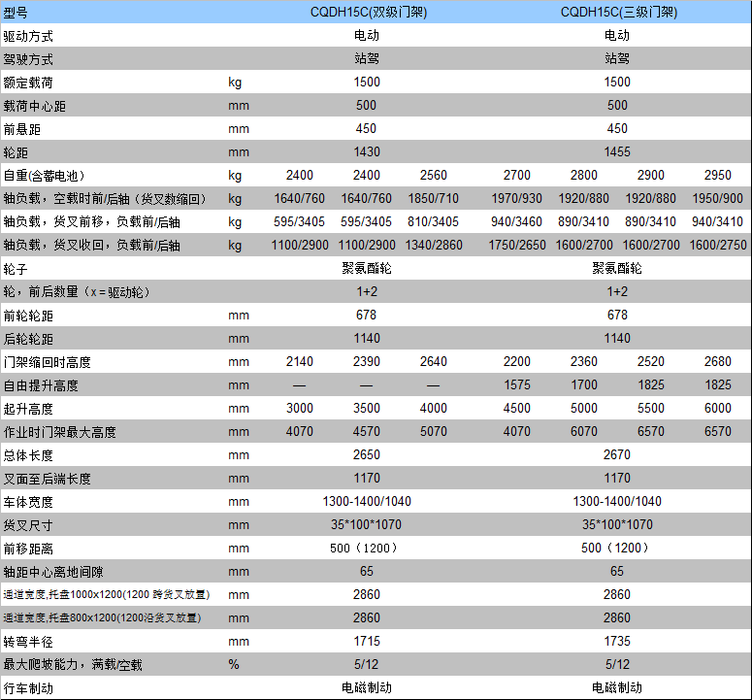Click the 5070 maximum mast height value
The image size is (752, 700).
click(433, 432)
